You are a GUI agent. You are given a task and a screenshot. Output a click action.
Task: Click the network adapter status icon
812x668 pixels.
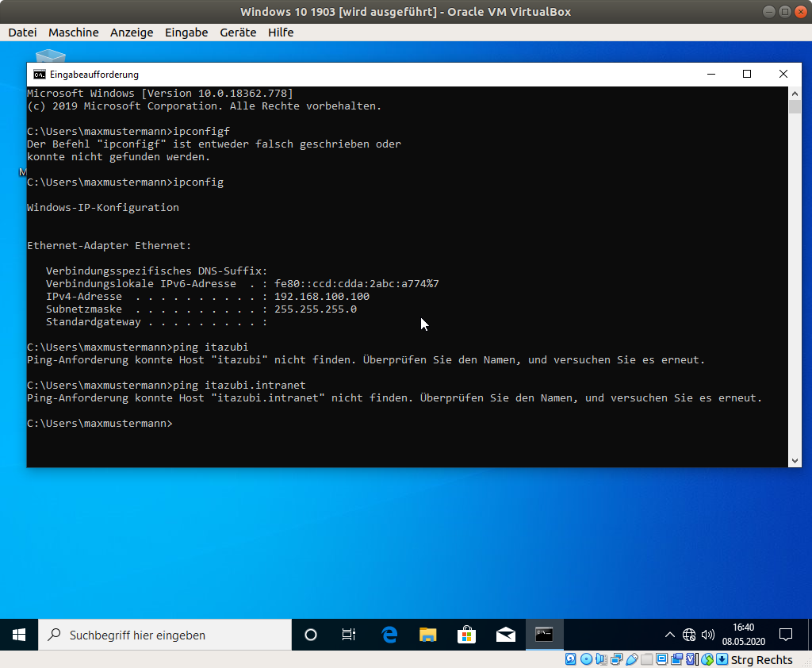(616, 658)
